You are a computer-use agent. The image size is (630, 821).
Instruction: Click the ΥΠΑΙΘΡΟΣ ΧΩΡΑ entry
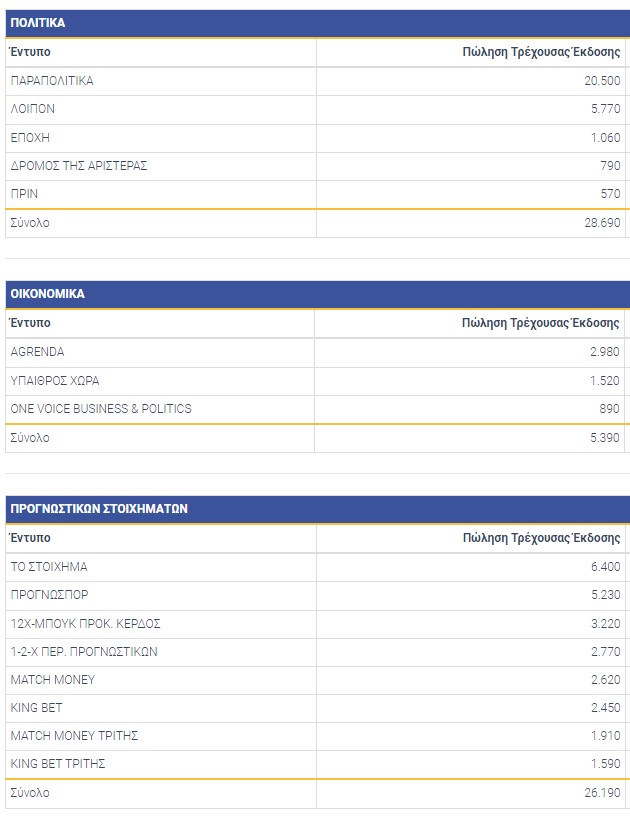pyautogui.click(x=55, y=380)
